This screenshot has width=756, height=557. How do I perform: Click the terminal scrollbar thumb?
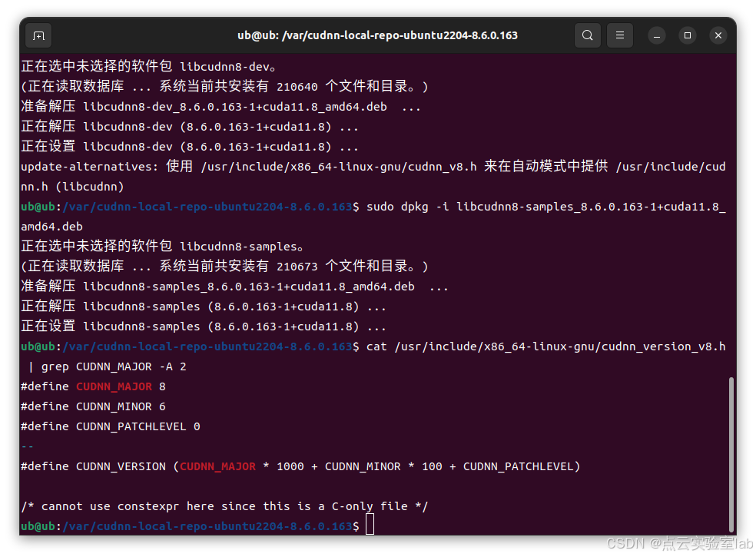[x=731, y=455]
